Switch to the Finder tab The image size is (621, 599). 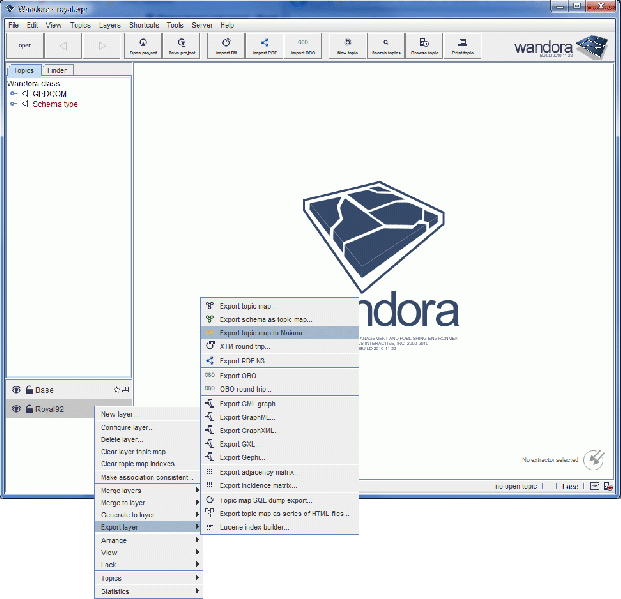tap(58, 70)
